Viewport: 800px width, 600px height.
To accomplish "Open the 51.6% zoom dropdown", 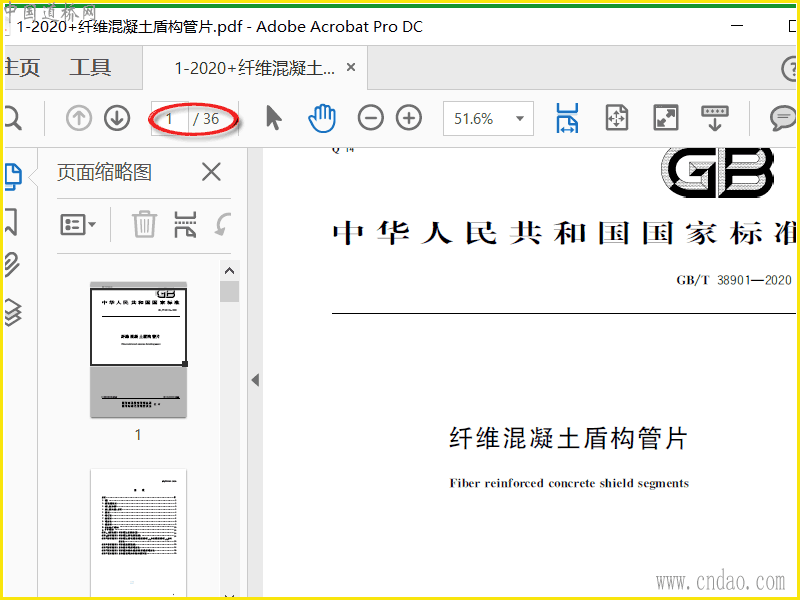I will (488, 118).
